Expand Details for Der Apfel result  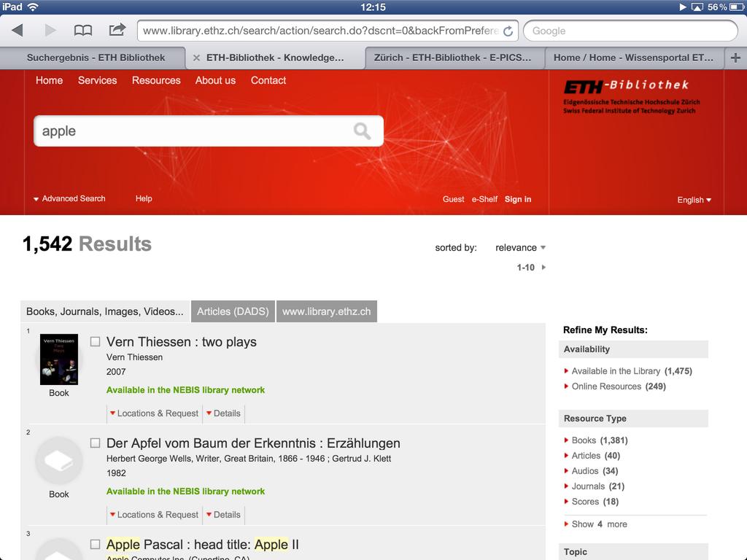(223, 515)
